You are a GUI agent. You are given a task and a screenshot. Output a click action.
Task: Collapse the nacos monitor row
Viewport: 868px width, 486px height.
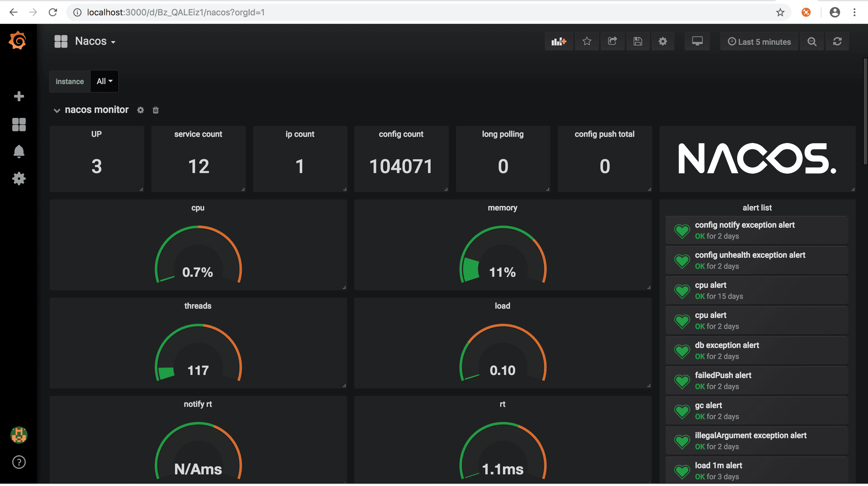57,110
